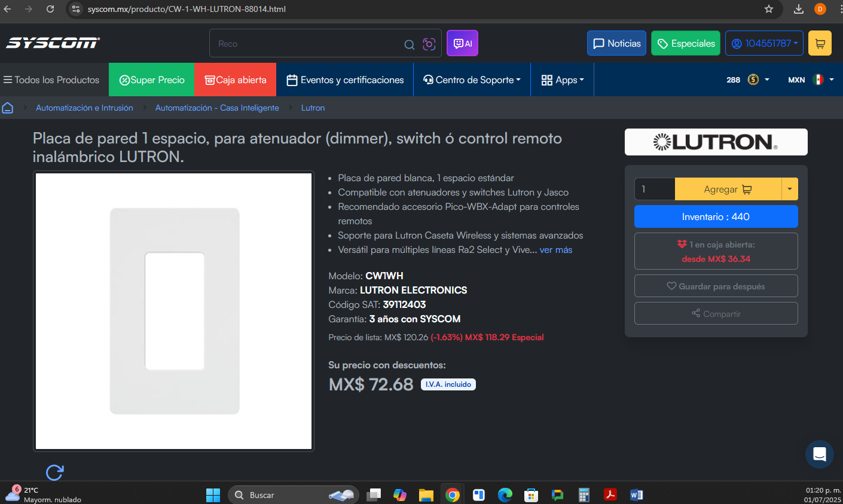This screenshot has width=843, height=504.
Task: Open the image search camera icon
Action: point(429,44)
